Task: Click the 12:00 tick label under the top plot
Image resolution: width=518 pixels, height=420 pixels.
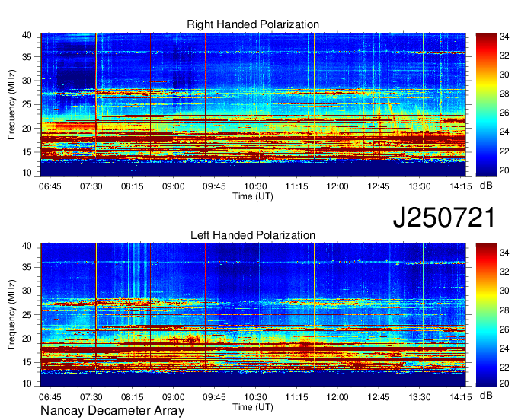Action: [337, 186]
